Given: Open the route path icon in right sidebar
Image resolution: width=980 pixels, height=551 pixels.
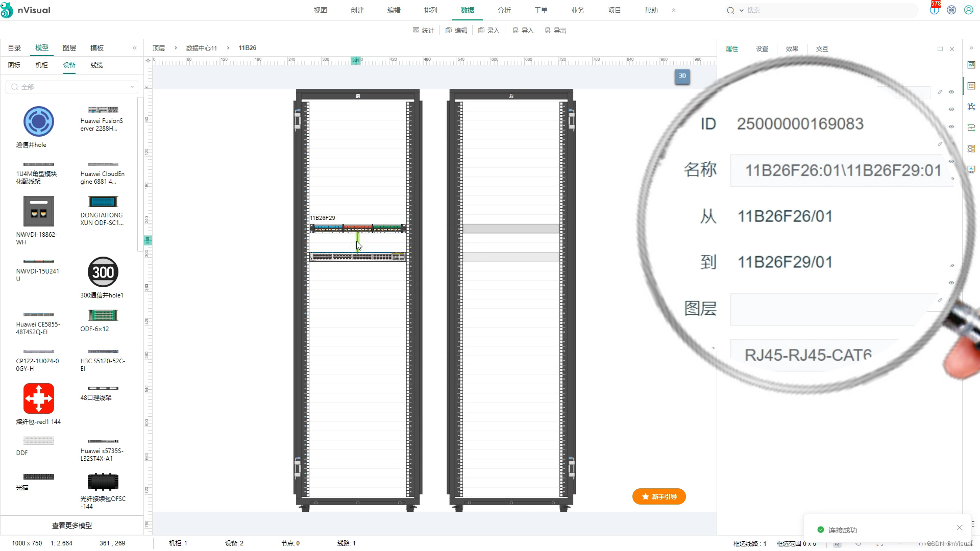Looking at the screenshot, I should tap(971, 128).
